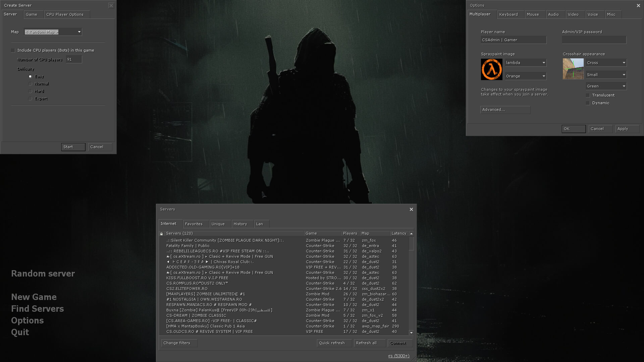Select Easy difficulty

[x=30, y=76]
